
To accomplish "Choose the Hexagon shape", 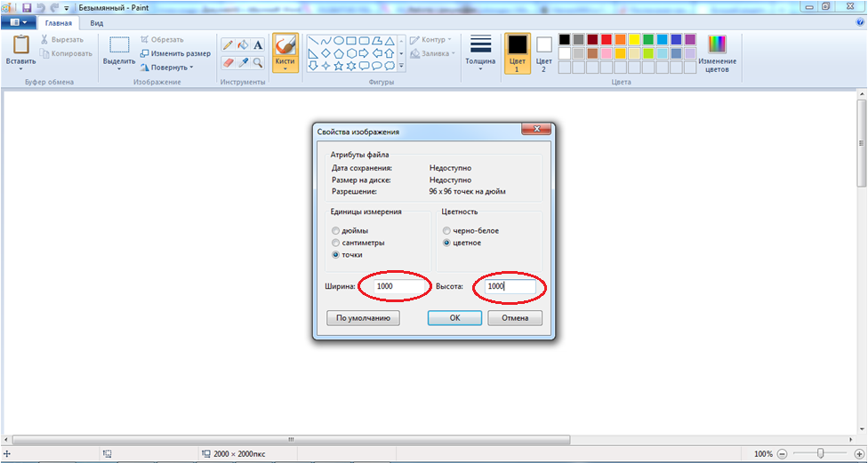I will 351,53.
